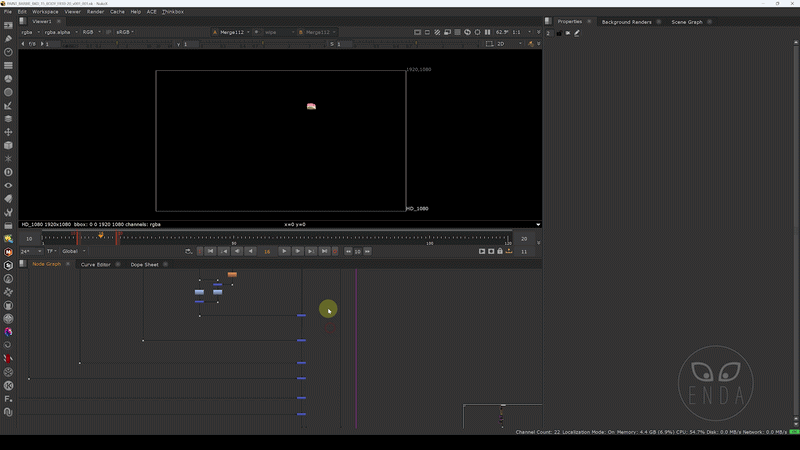Viewport: 800px width, 450px height.
Task: Switch to the Background Renders tab
Action: coord(626,22)
